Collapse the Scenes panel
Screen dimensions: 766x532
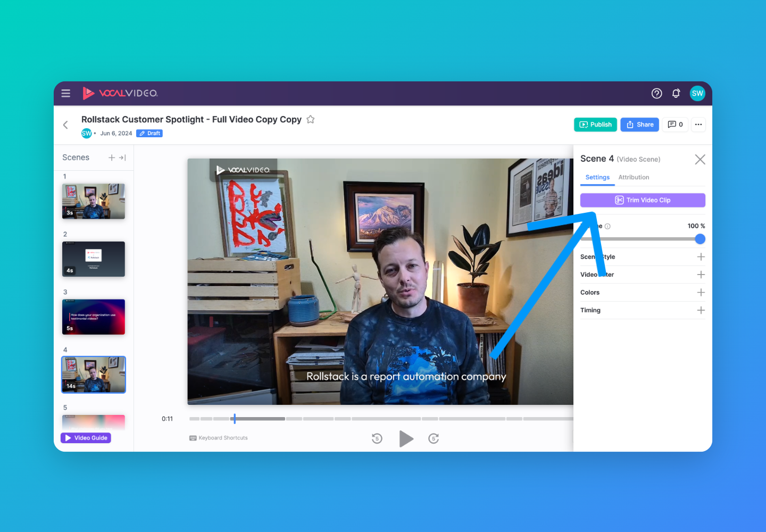pos(122,157)
